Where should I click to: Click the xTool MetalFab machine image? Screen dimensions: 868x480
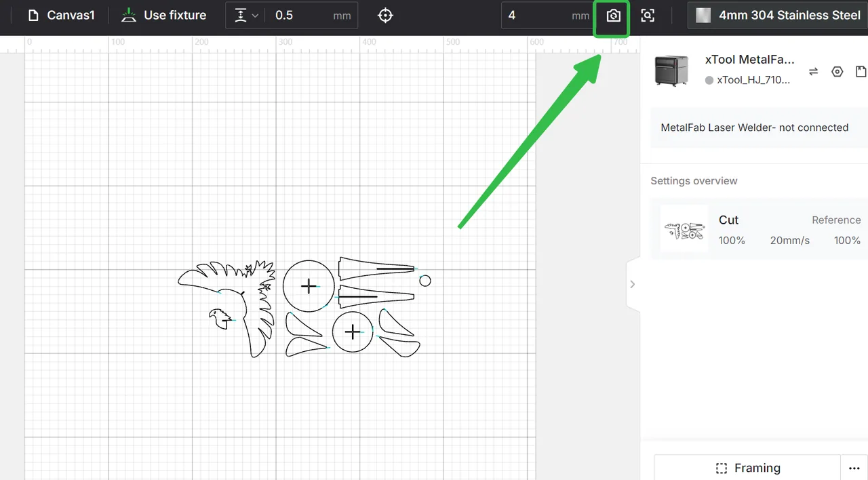(x=671, y=71)
